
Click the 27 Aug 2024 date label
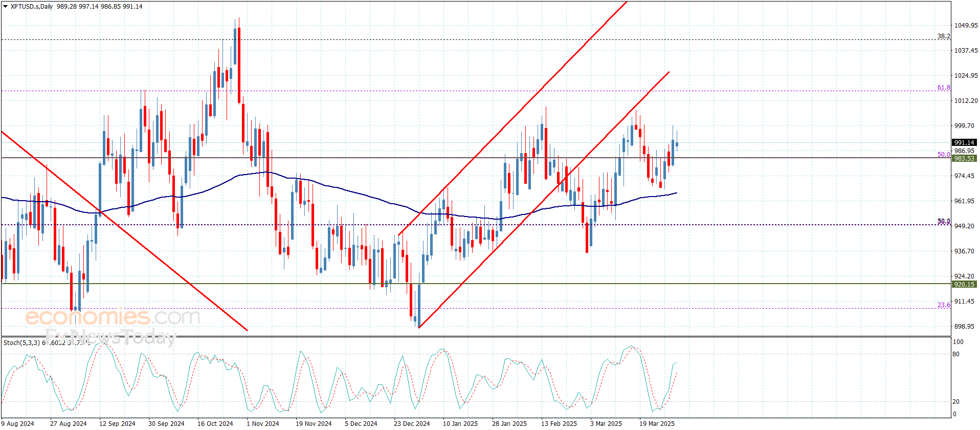[69, 423]
